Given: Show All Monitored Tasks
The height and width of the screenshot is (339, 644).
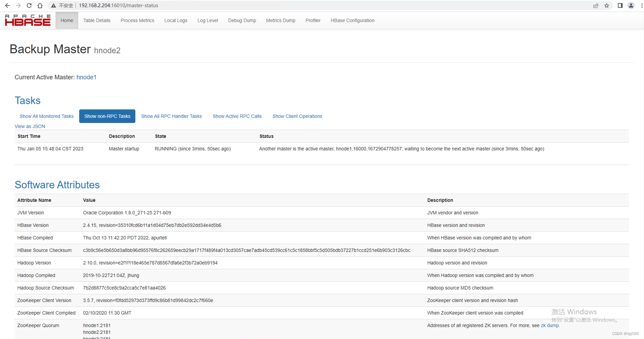Looking at the screenshot, I should pyautogui.click(x=46, y=116).
